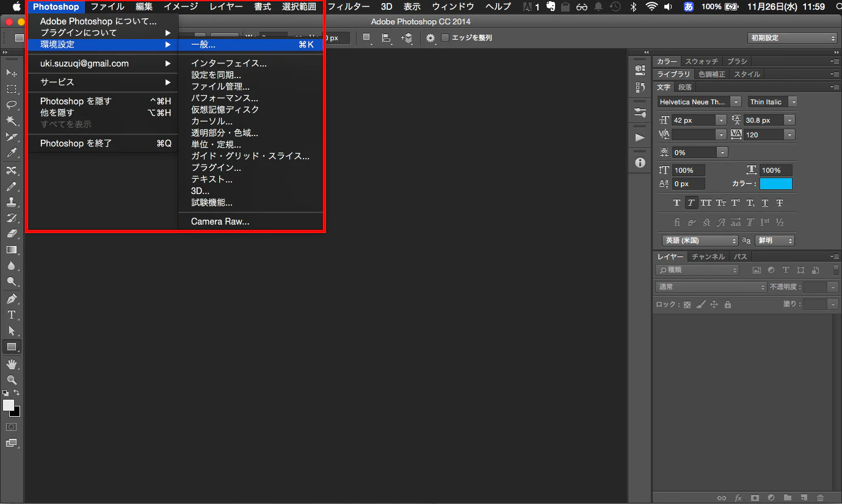Open the フィルター menu
The height and width of the screenshot is (504, 842).
348,7
